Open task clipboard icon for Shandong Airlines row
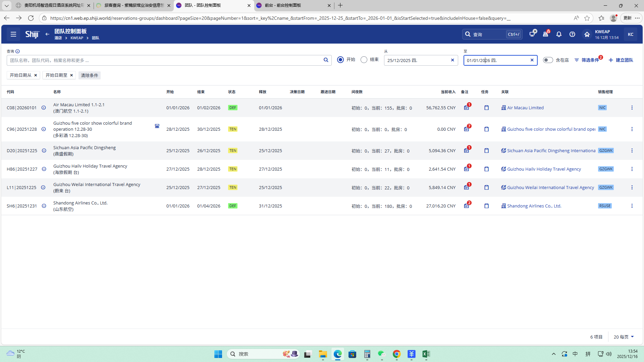This screenshot has height=362, width=644. click(x=486, y=206)
